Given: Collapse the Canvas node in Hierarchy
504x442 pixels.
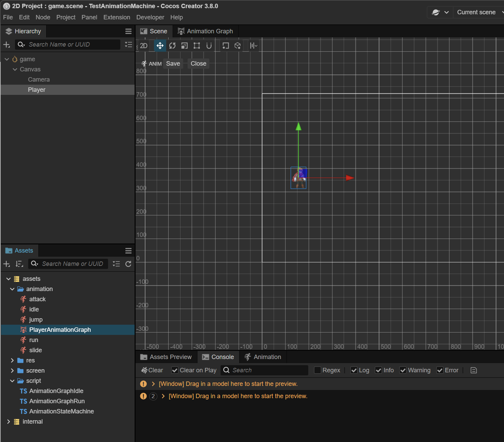Looking at the screenshot, I should click(15, 69).
